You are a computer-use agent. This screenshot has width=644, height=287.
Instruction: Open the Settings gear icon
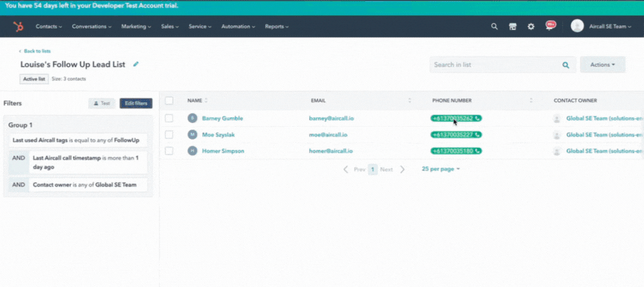click(x=531, y=26)
